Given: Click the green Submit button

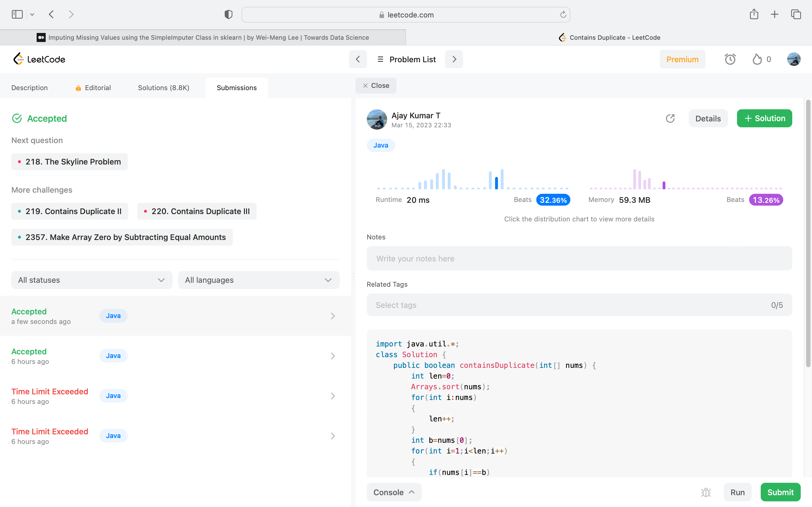Looking at the screenshot, I should point(780,492).
